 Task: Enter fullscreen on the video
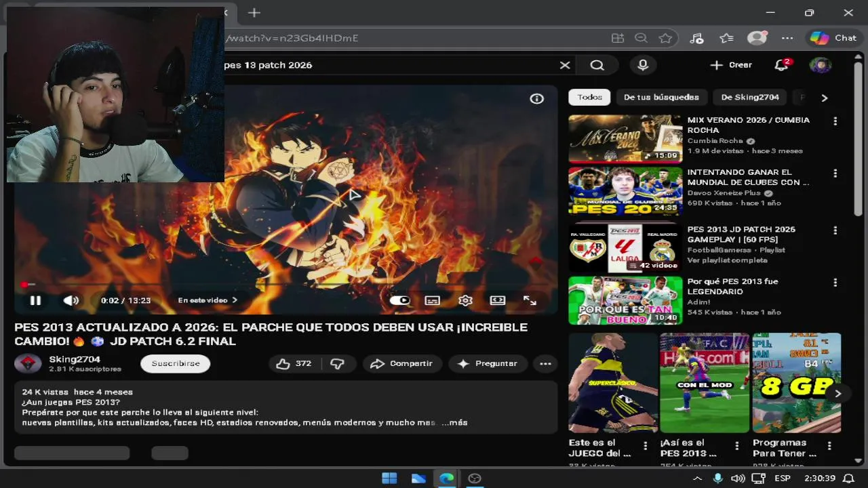[x=530, y=300]
